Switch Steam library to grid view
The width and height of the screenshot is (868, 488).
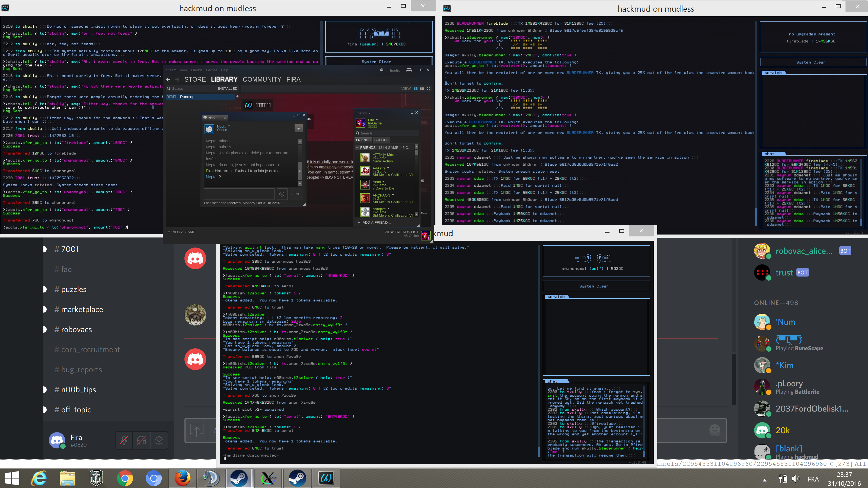click(429, 88)
